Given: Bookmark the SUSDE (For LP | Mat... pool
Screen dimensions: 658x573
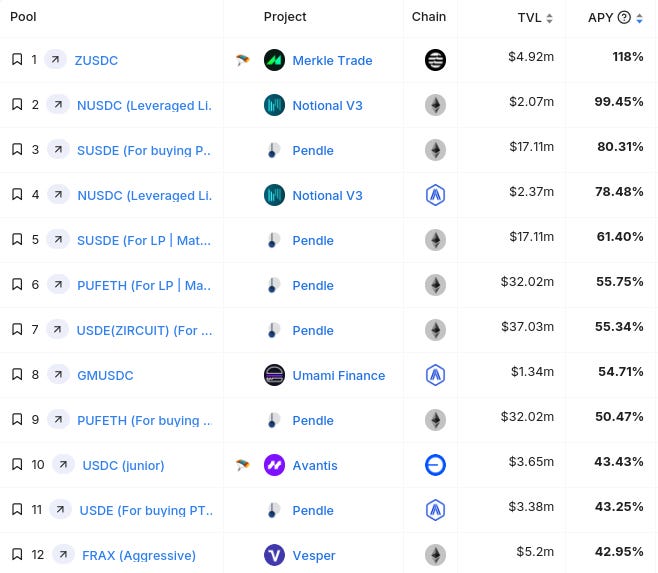Looking at the screenshot, I should click(x=17, y=239).
